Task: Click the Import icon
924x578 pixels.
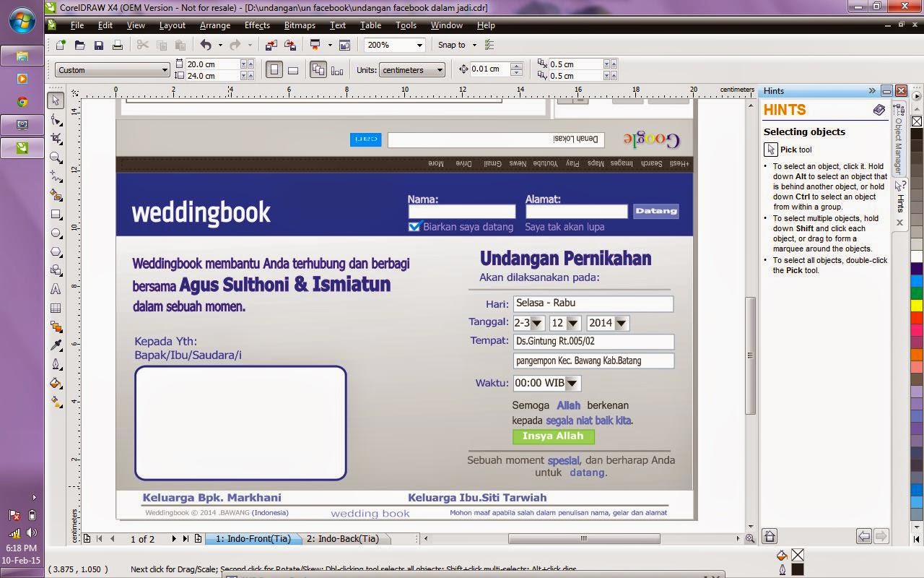Action: click(271, 45)
